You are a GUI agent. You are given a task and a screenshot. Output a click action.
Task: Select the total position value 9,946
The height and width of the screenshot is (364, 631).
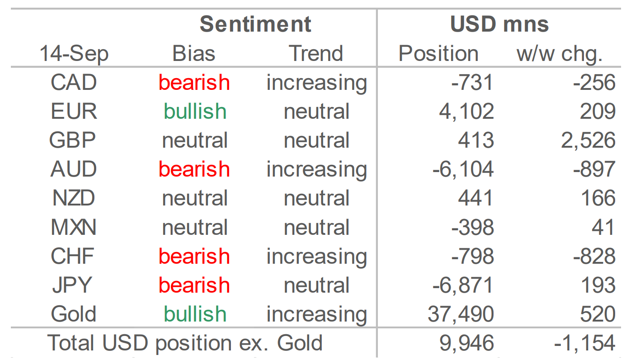(467, 343)
